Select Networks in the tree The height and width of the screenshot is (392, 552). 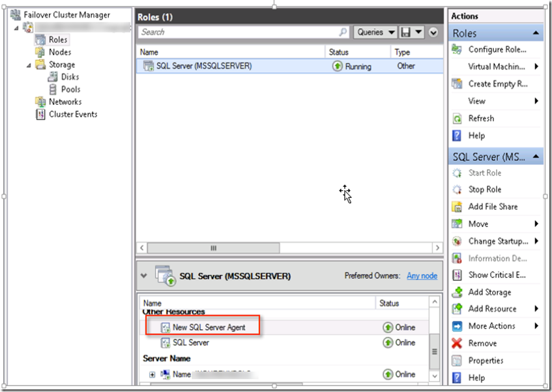[65, 102]
